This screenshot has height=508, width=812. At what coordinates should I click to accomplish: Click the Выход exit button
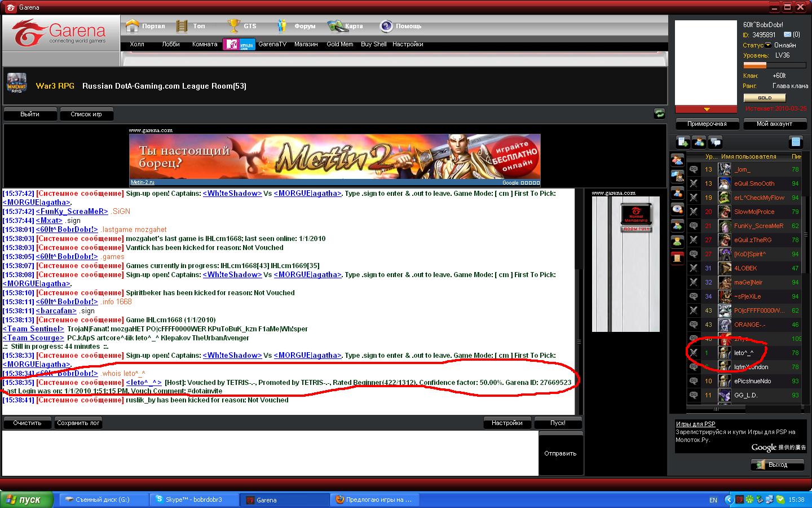tap(777, 465)
